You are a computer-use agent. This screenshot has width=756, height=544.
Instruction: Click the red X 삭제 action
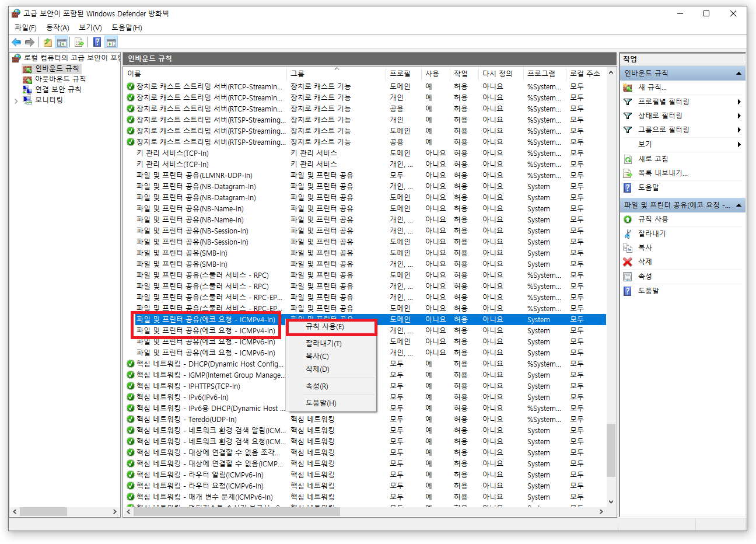click(628, 261)
